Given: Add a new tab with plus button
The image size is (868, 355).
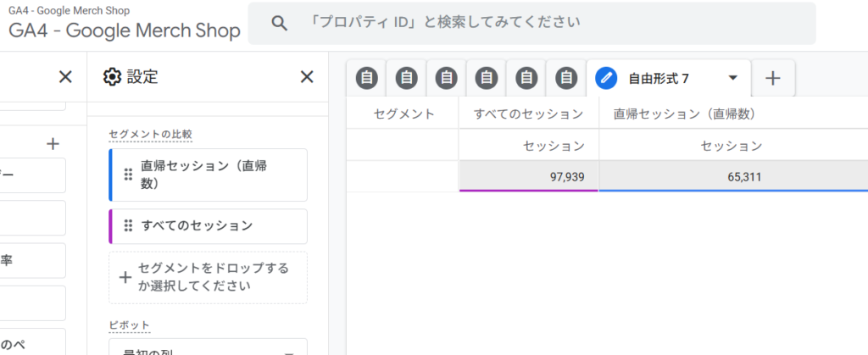Looking at the screenshot, I should click(772, 78).
